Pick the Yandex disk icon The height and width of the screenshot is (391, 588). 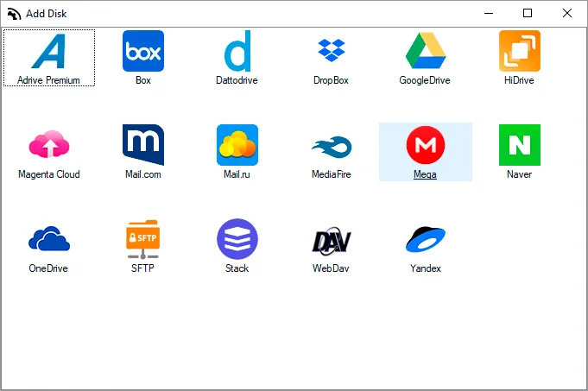[426, 239]
